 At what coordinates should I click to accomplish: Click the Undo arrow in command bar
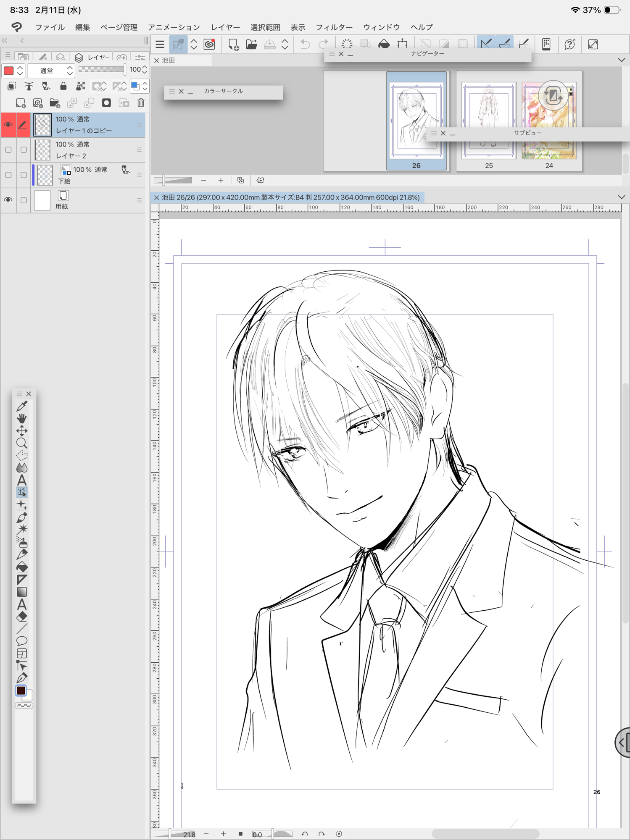click(305, 44)
